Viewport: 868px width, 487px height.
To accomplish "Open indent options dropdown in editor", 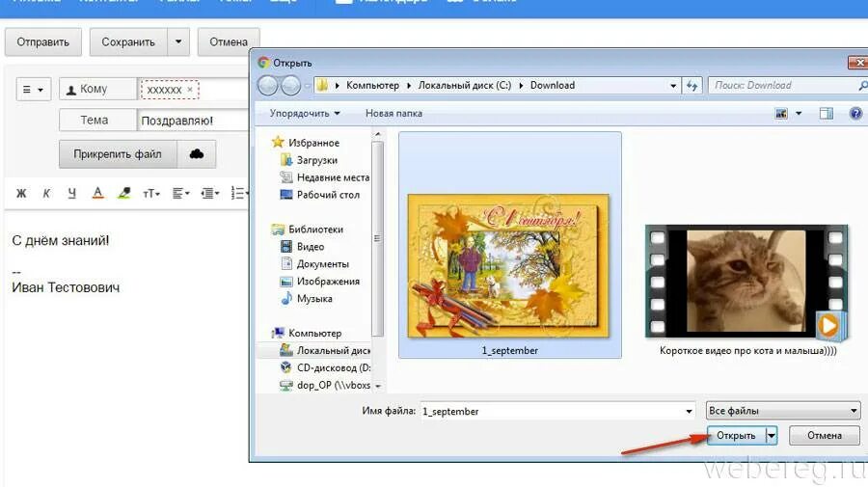I will coord(210,193).
